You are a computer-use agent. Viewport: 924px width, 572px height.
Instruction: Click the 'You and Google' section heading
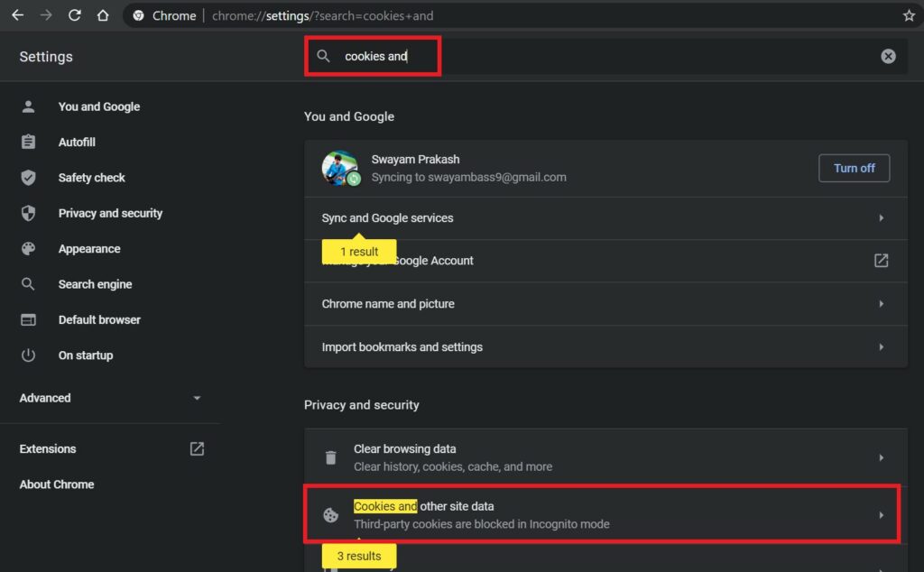point(349,116)
